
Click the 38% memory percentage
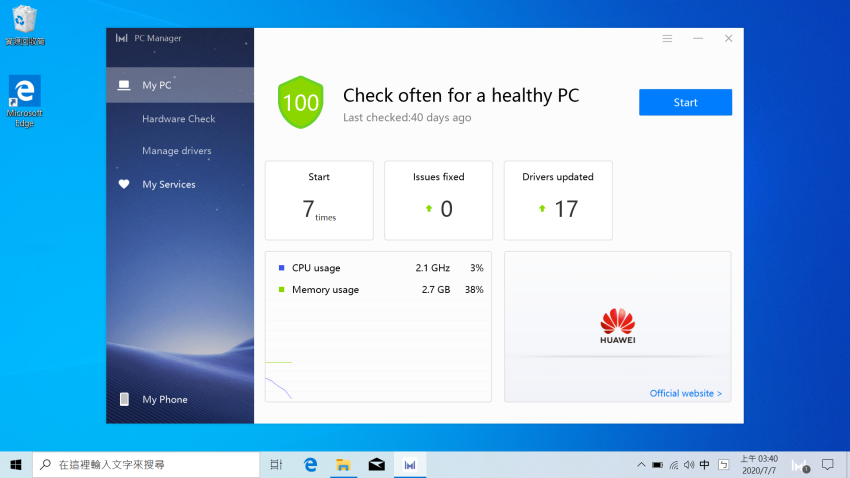474,289
